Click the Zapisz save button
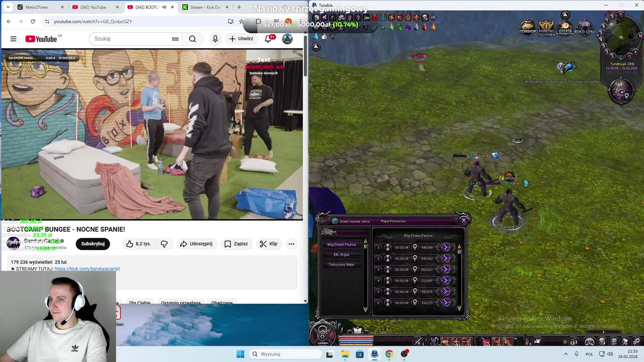Screen dimensions: 644x362 (236, 244)
